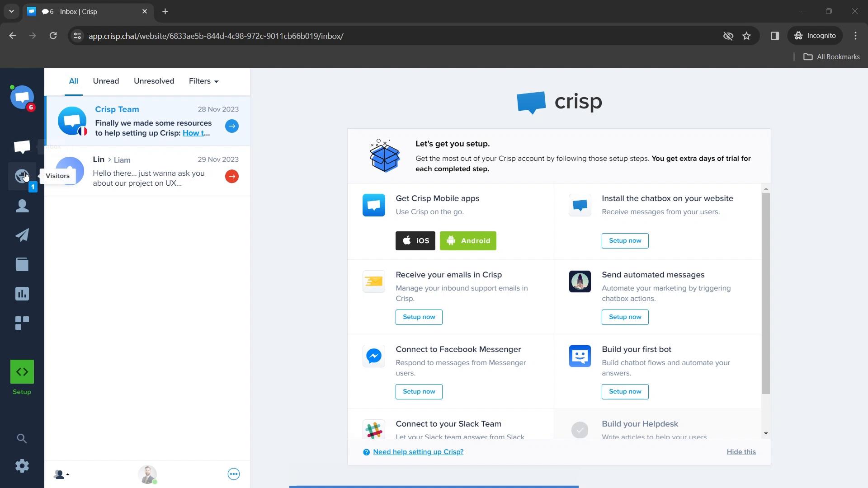Click the iOS app download button
The height and width of the screenshot is (488, 868).
(415, 240)
